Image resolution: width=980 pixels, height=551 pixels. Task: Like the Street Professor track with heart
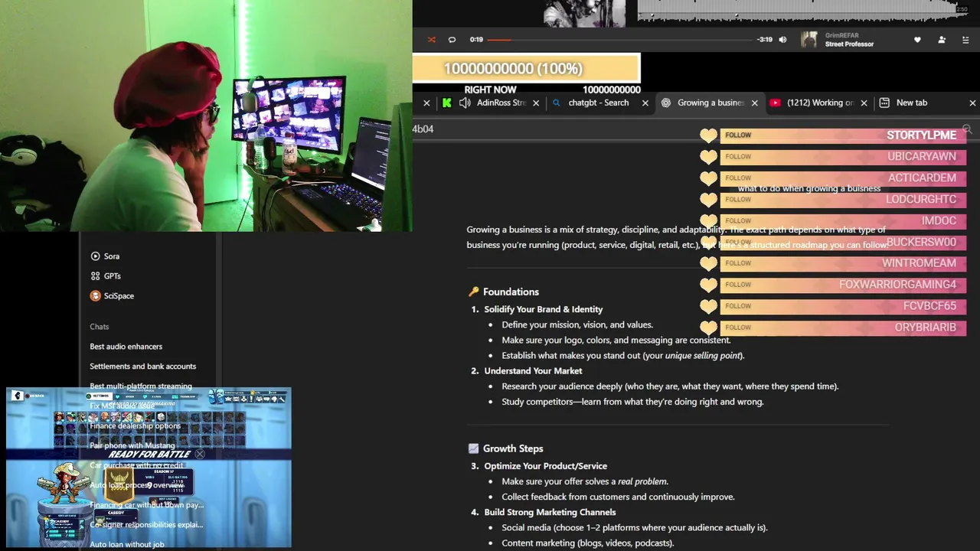coord(917,40)
